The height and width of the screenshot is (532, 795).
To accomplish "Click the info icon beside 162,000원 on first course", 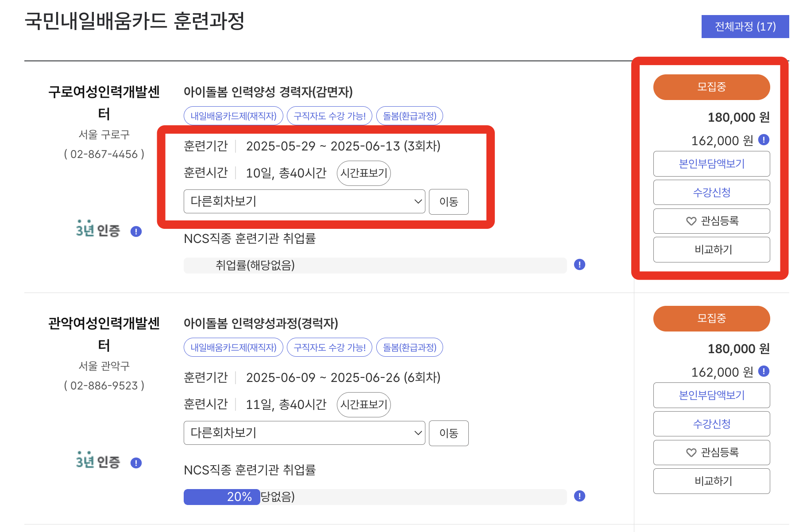I will click(x=764, y=140).
